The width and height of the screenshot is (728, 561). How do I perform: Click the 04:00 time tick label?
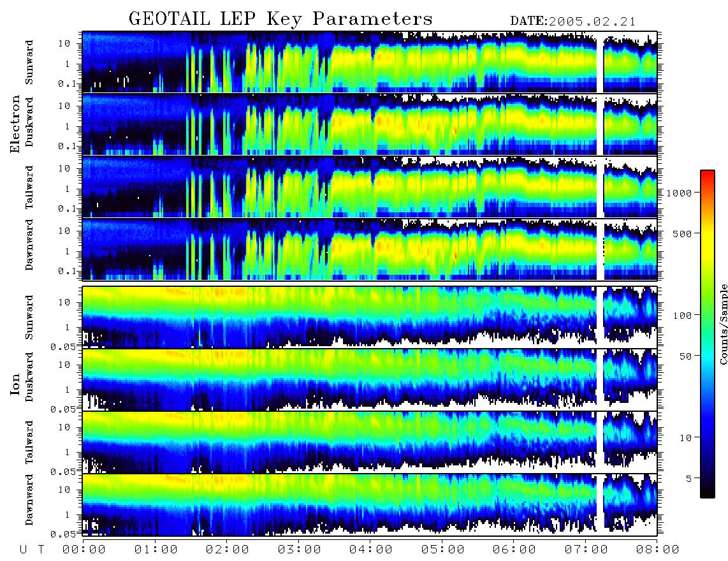371,550
